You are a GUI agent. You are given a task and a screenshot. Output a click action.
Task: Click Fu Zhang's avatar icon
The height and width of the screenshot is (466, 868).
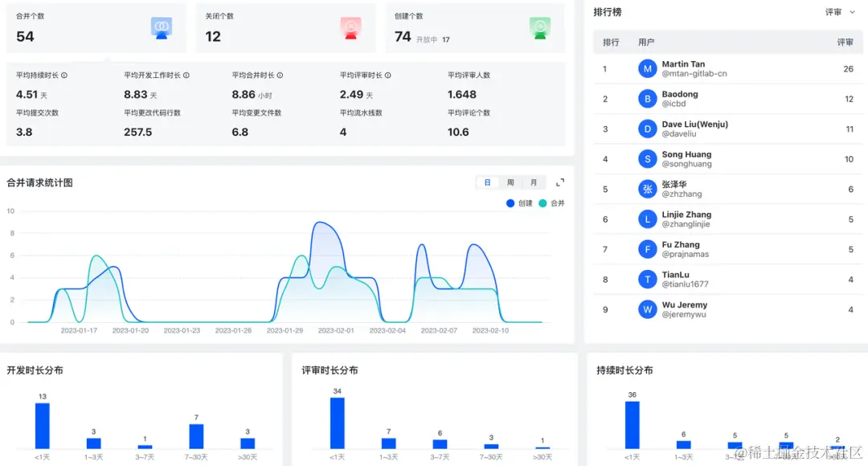[x=647, y=249]
